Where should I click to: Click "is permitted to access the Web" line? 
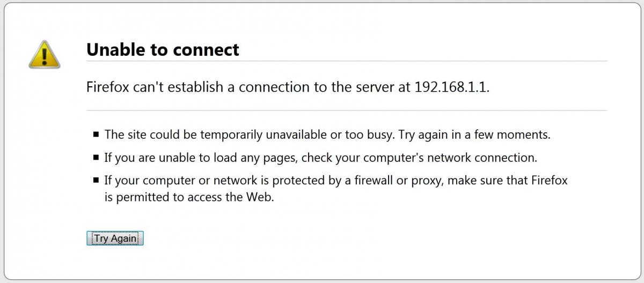[189, 197]
